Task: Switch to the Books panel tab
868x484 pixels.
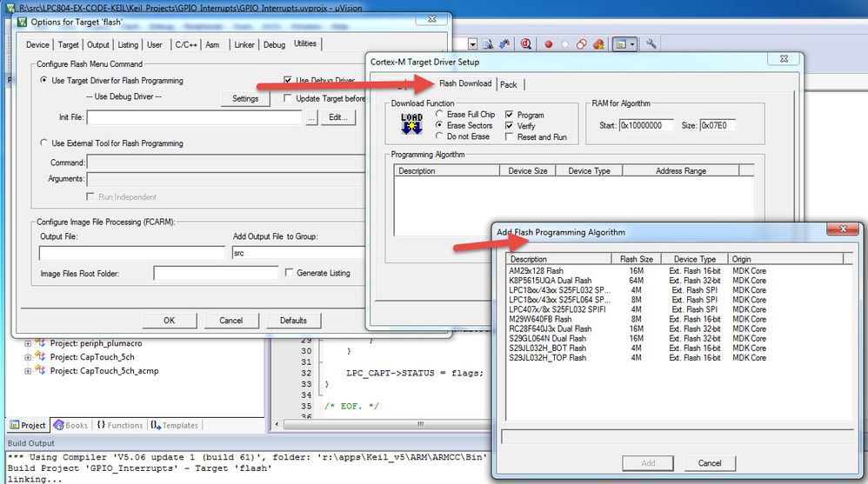Action: tap(70, 426)
